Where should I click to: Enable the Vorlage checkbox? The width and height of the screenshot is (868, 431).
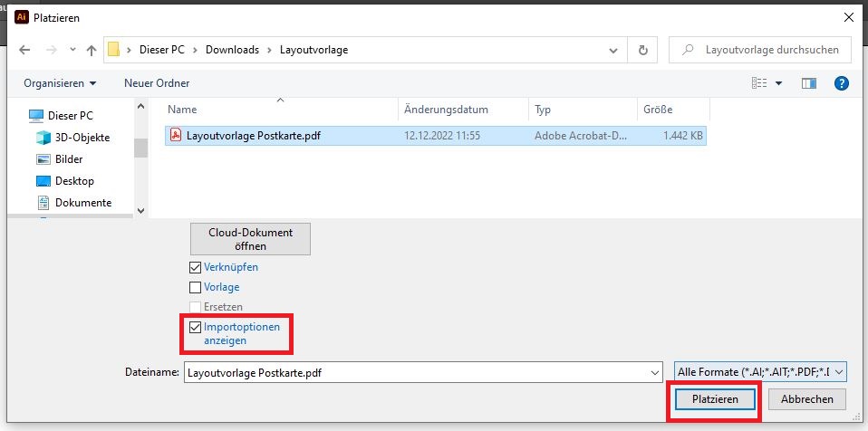point(196,288)
